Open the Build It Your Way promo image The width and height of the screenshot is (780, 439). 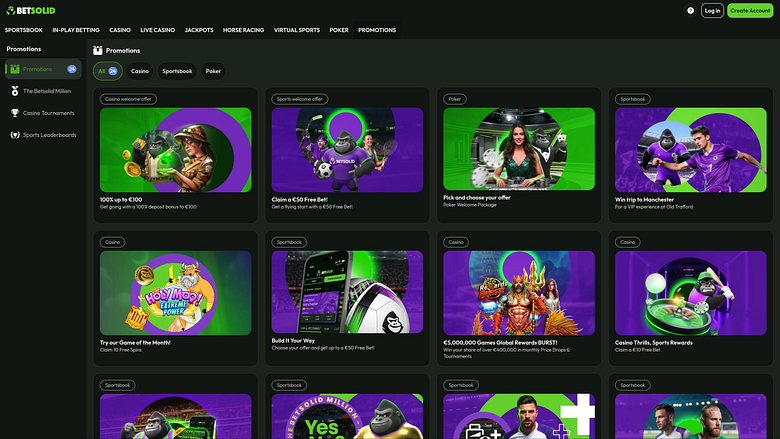tap(347, 292)
